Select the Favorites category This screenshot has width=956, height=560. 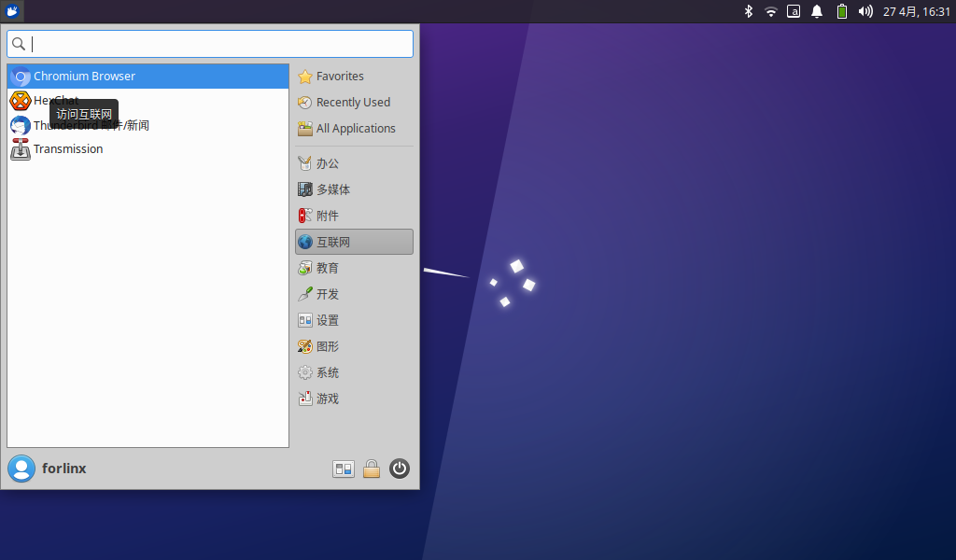(x=340, y=77)
